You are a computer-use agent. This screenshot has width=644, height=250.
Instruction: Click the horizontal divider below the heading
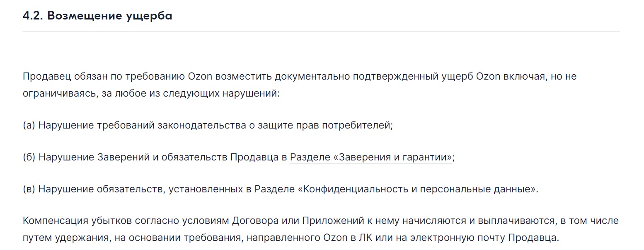[321, 31]
